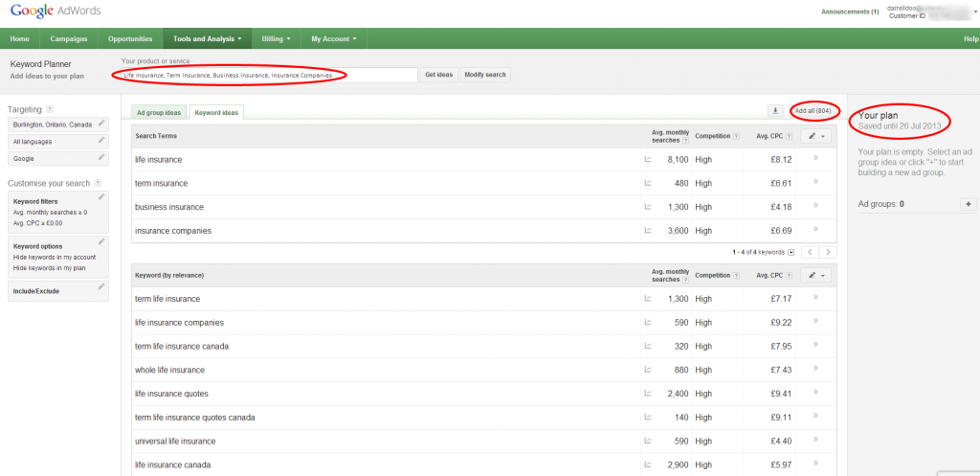The height and width of the screenshot is (476, 980).
Task: Click £8.12 CPC value for life insurance
Action: 782,160
